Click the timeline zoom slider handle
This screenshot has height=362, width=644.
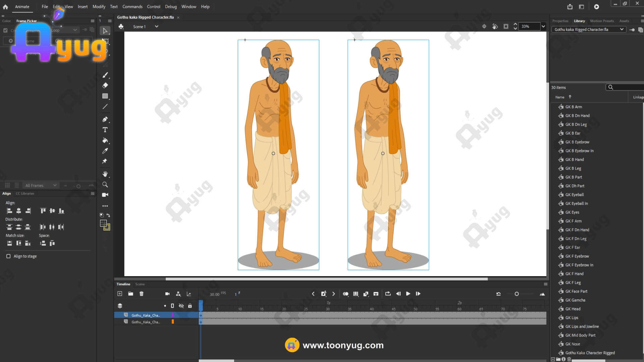coord(517,294)
